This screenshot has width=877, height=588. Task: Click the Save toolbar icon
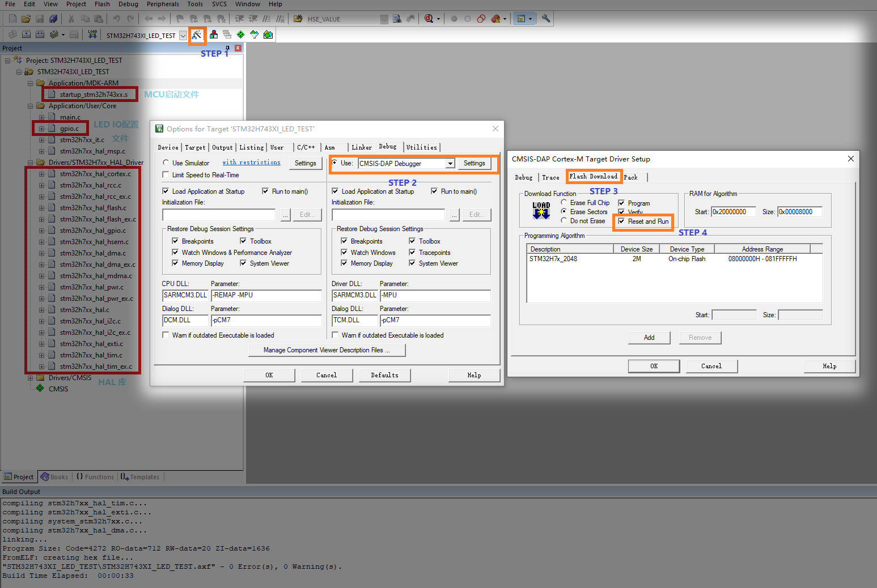40,19
